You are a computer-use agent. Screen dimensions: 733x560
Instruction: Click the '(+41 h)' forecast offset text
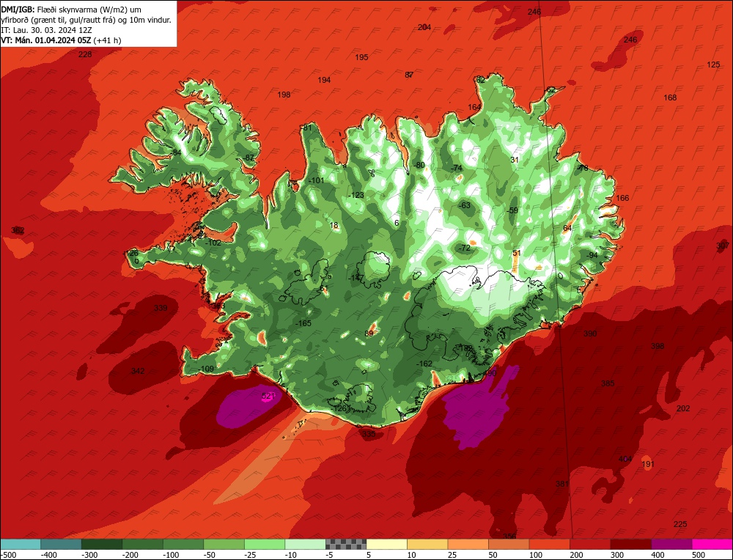pos(107,40)
